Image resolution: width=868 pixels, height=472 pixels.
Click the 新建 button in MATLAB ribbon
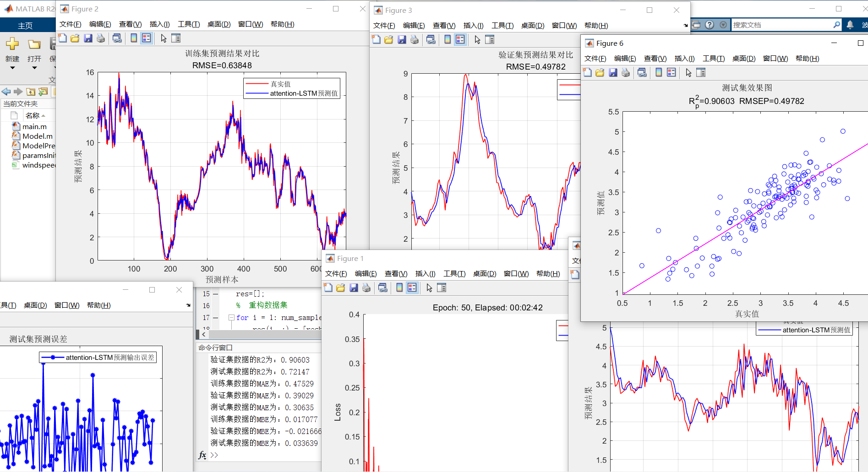click(12, 50)
